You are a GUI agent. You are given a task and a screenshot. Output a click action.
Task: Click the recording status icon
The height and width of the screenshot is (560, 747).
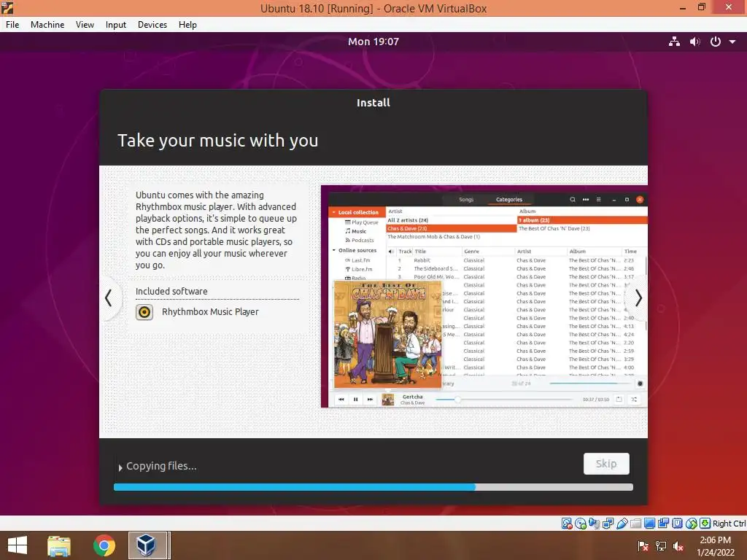(663, 524)
